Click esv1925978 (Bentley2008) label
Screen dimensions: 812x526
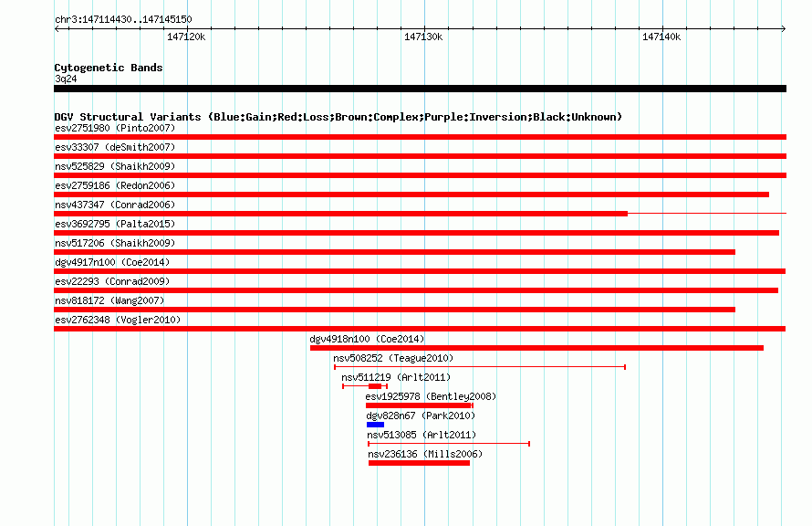click(431, 396)
